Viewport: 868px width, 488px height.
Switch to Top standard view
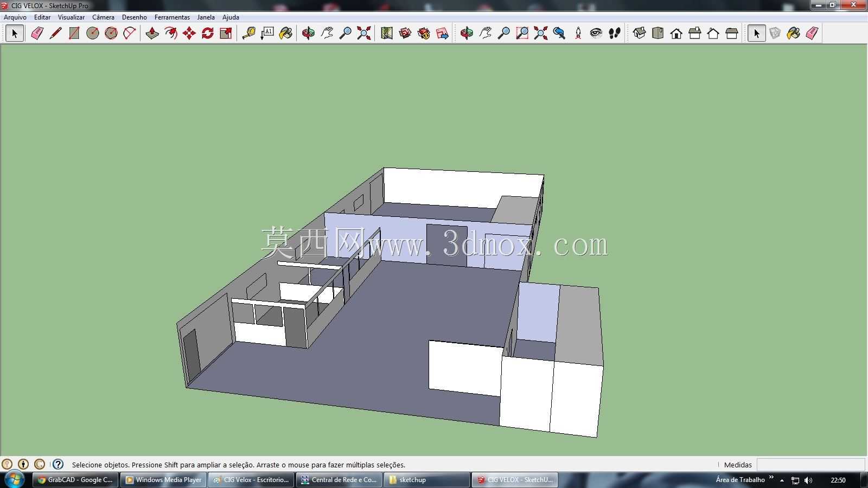(x=658, y=33)
